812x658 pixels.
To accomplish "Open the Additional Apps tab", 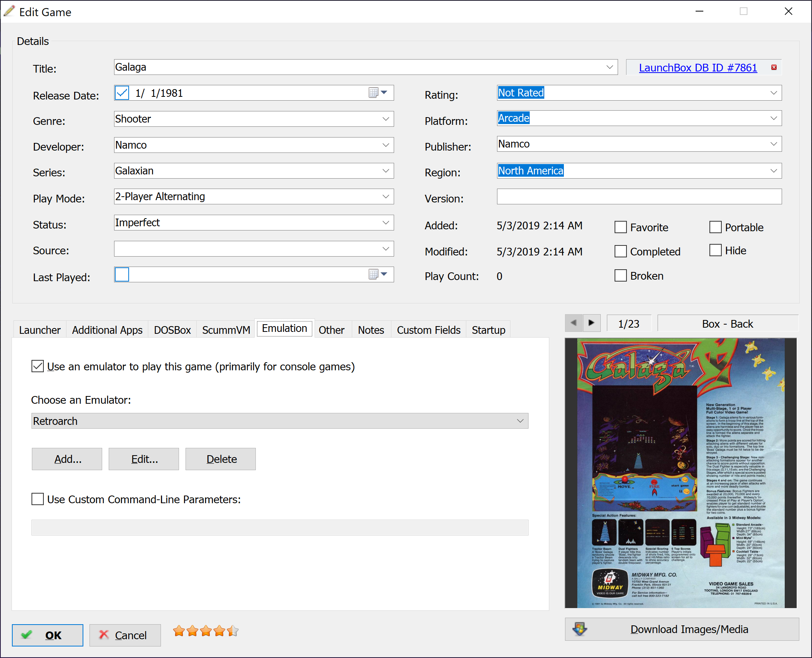I will (x=107, y=330).
